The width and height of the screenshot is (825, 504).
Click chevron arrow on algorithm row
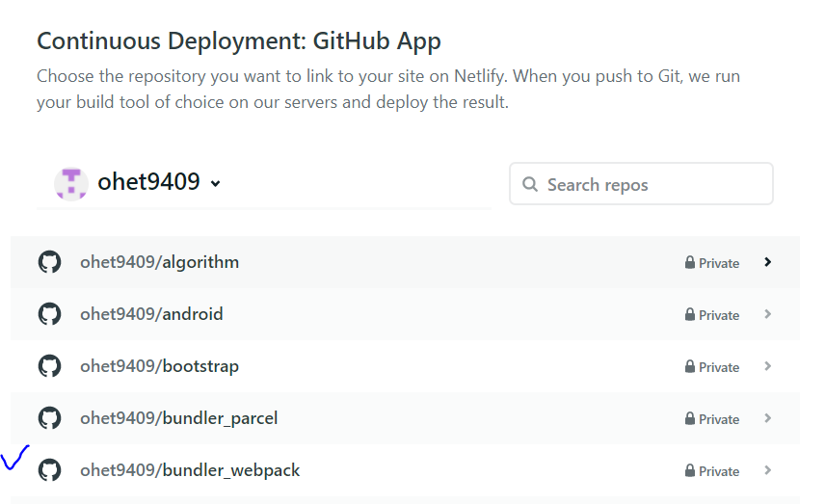coord(767,262)
